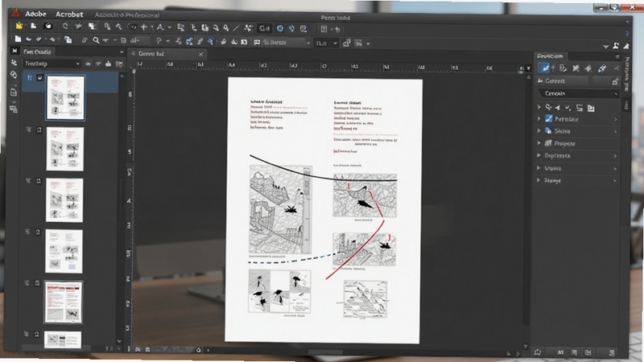Open the upper vertical side tab at far right
The height and width of the screenshot is (362, 644).
point(626,74)
